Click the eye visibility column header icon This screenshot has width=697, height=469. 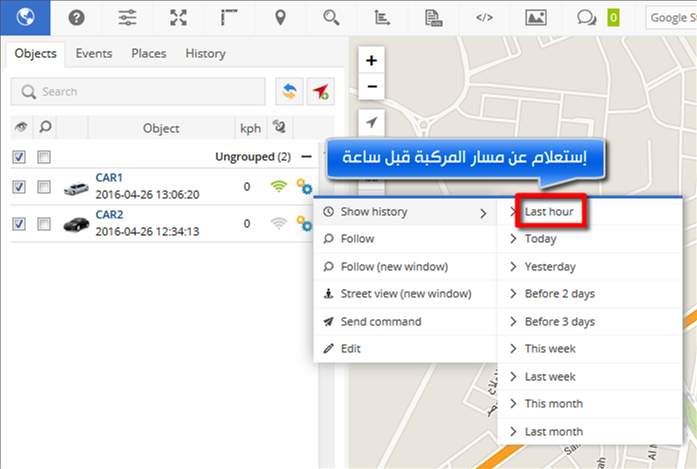[20, 128]
